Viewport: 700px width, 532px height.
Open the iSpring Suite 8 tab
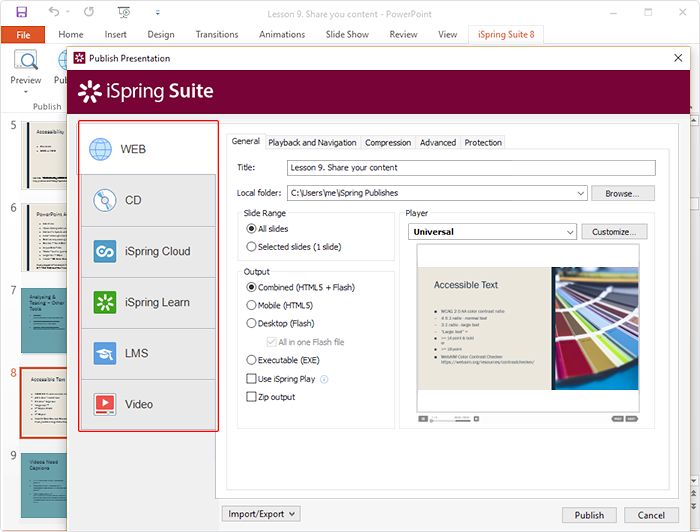click(506, 34)
